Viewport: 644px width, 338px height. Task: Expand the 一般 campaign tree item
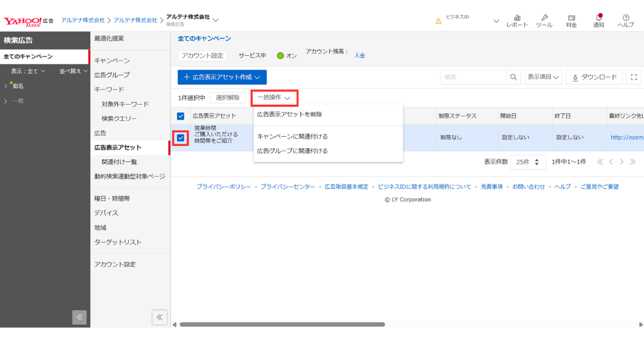[6, 101]
